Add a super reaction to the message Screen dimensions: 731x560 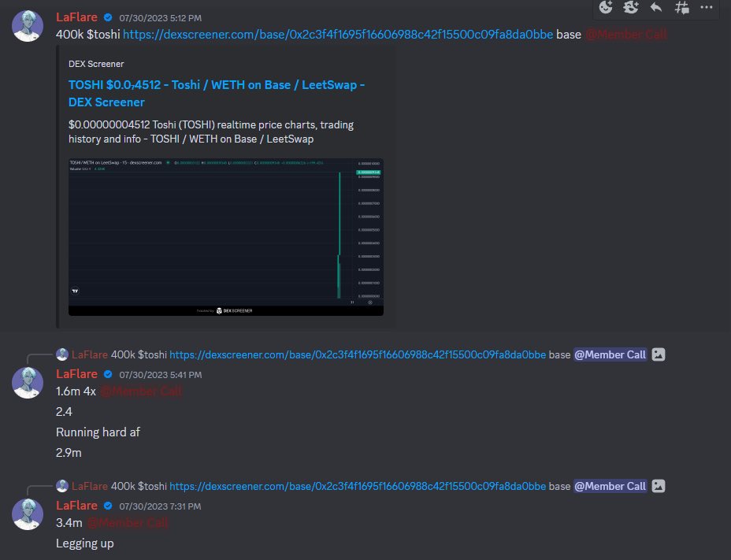point(631,7)
